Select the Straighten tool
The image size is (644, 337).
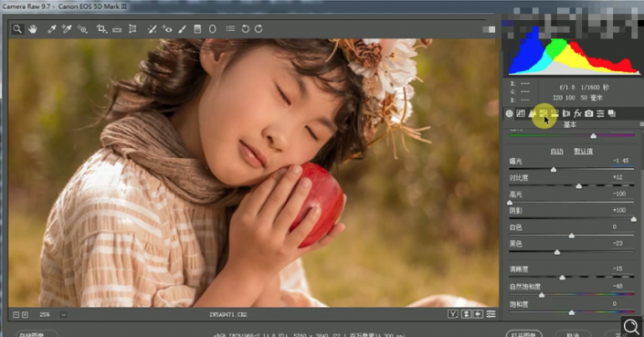(x=117, y=29)
